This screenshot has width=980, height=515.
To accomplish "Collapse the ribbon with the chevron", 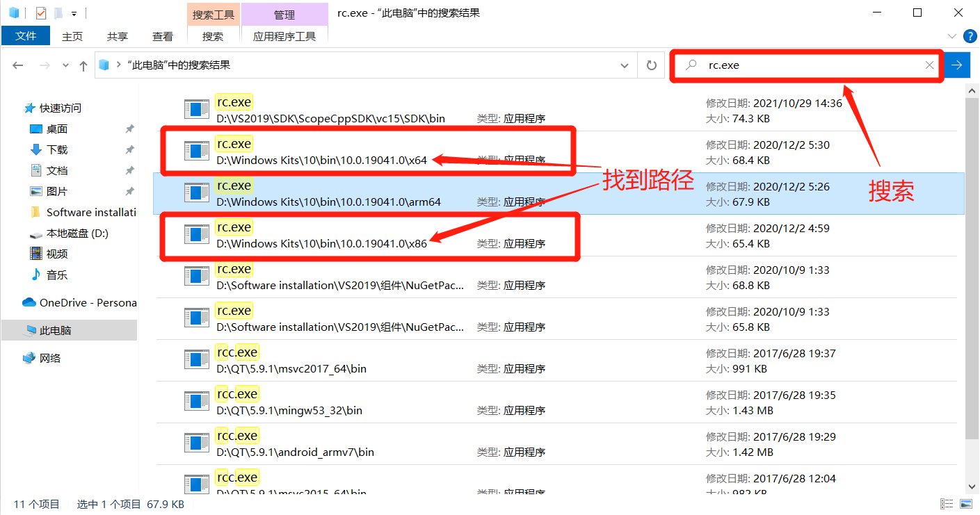I will tap(951, 36).
